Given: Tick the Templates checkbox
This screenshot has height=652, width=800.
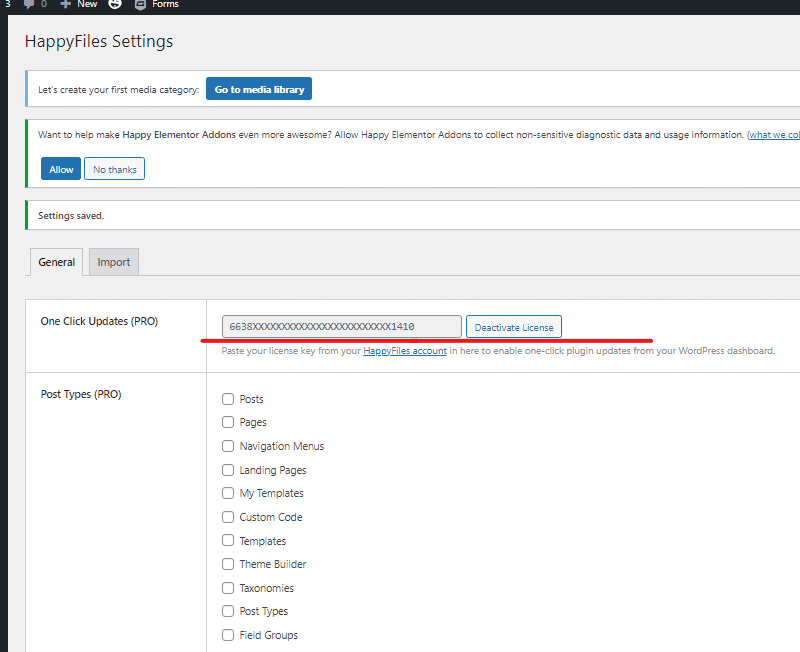Looking at the screenshot, I should point(228,540).
